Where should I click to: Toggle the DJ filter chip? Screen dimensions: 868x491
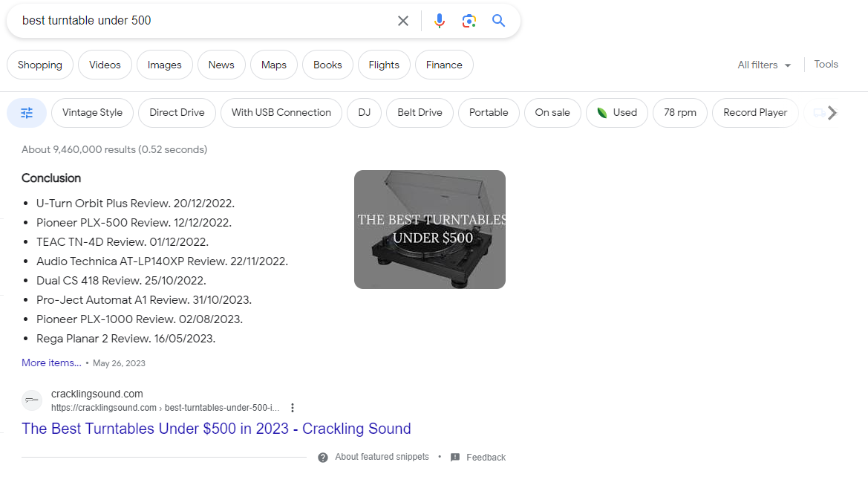point(365,113)
